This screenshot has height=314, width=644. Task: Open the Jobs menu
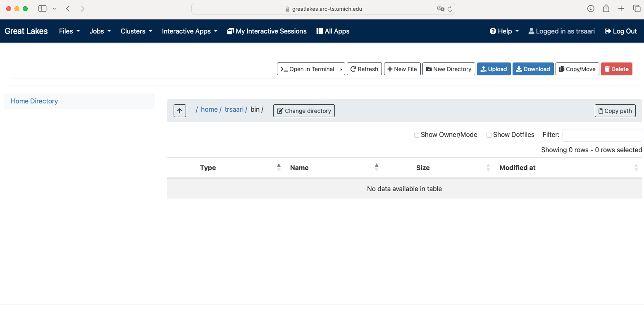tap(100, 31)
